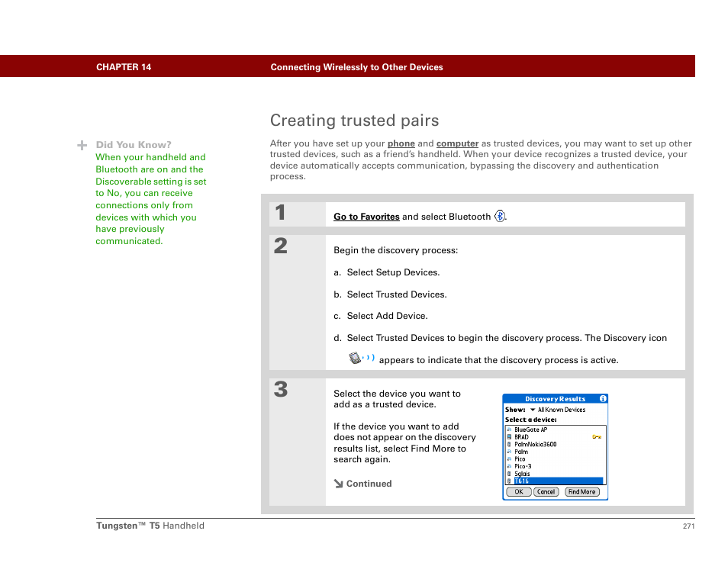This screenshot has height=563, width=728.
Task: Follow the 'computer' link in the intro
Action: pos(457,143)
